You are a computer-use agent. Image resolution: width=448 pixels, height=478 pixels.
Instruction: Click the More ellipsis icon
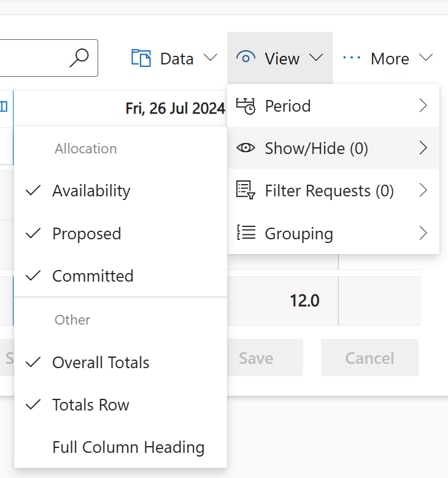(x=352, y=57)
